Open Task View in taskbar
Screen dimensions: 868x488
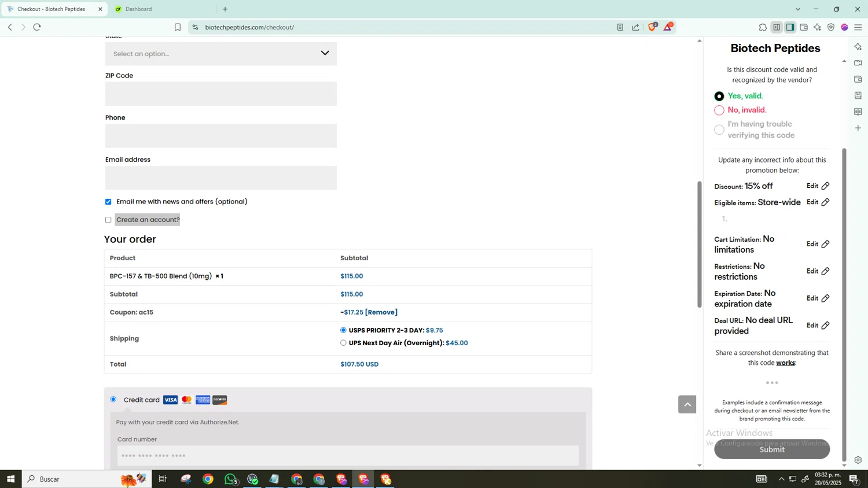coord(163,479)
